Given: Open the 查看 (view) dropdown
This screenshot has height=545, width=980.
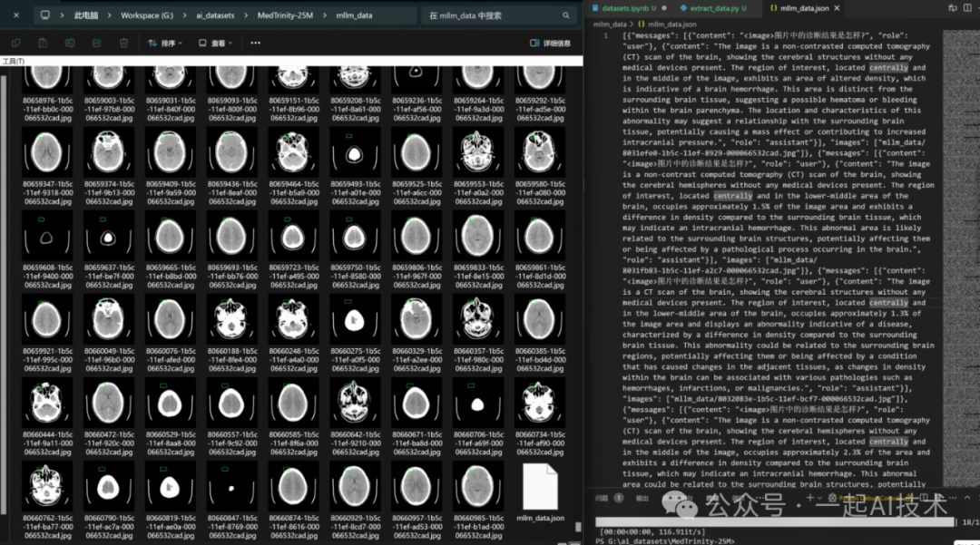Looking at the screenshot, I should click(x=214, y=43).
